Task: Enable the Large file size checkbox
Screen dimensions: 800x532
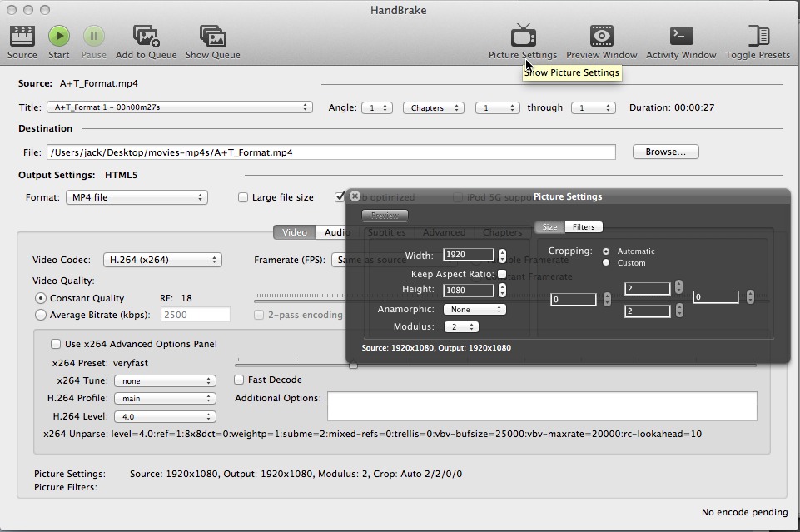Action: tap(243, 197)
